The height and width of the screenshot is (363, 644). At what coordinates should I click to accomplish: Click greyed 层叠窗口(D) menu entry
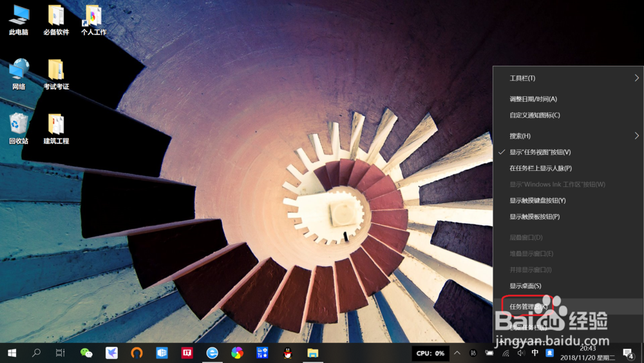coord(569,237)
